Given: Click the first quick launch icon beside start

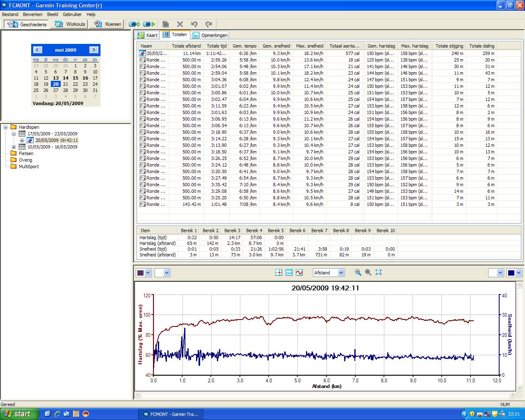Looking at the screenshot, I should click(48, 414).
